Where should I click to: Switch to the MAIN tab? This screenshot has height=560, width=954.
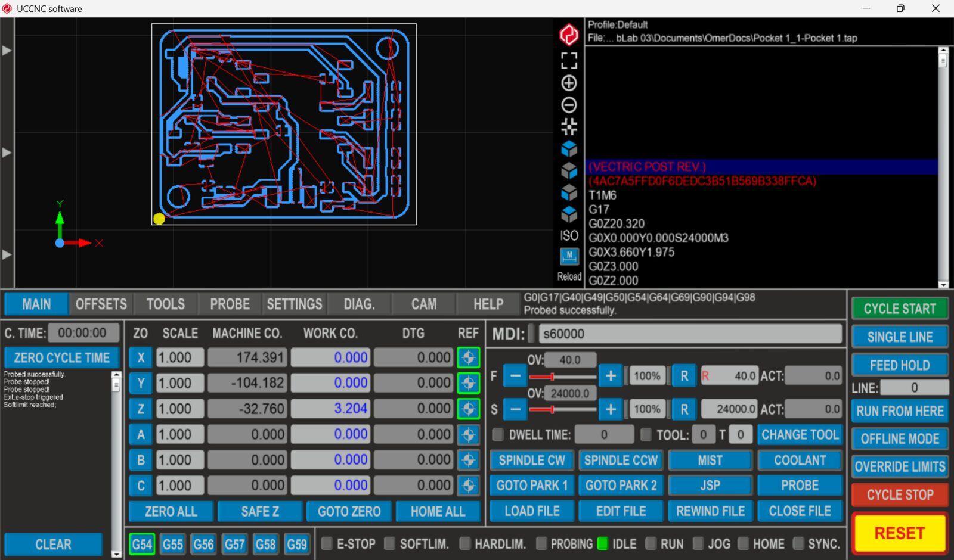click(36, 304)
